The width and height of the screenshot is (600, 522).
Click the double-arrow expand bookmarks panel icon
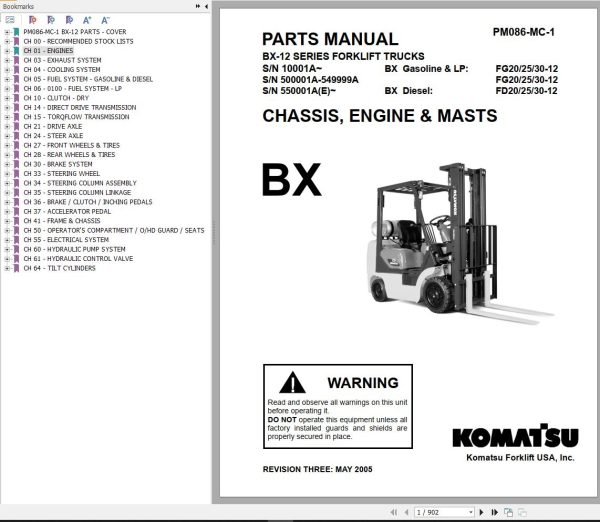[x=198, y=6]
